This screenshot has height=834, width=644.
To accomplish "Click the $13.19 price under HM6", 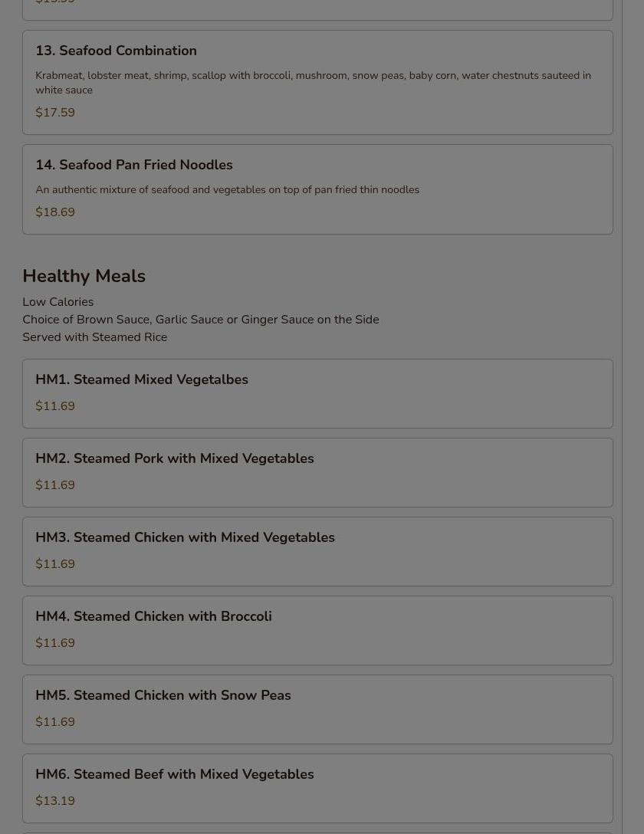I will coord(55,801).
